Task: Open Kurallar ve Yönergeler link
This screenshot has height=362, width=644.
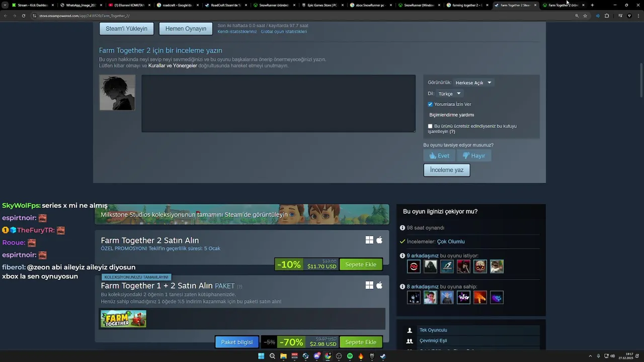Action: click(x=173, y=66)
